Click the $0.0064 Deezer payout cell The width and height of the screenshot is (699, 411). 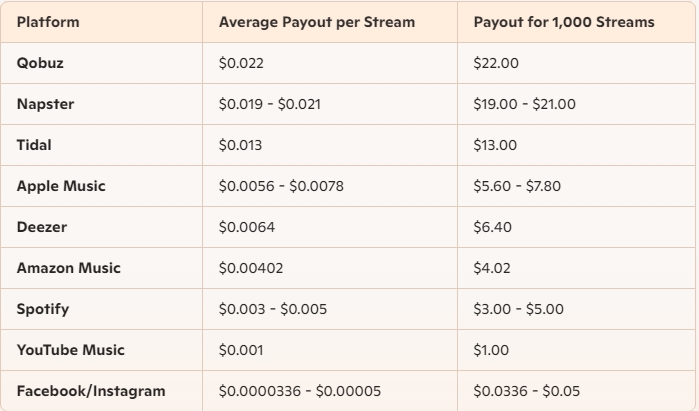[x=246, y=227]
